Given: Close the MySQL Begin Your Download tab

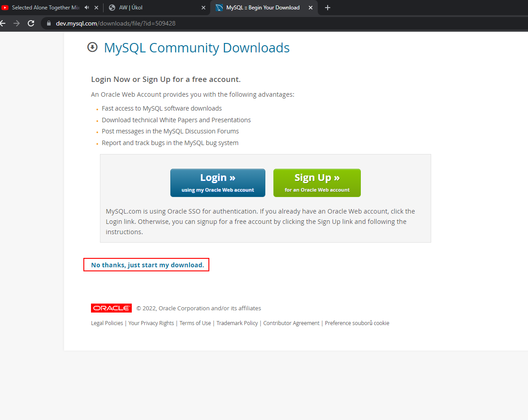Looking at the screenshot, I should [x=311, y=8].
